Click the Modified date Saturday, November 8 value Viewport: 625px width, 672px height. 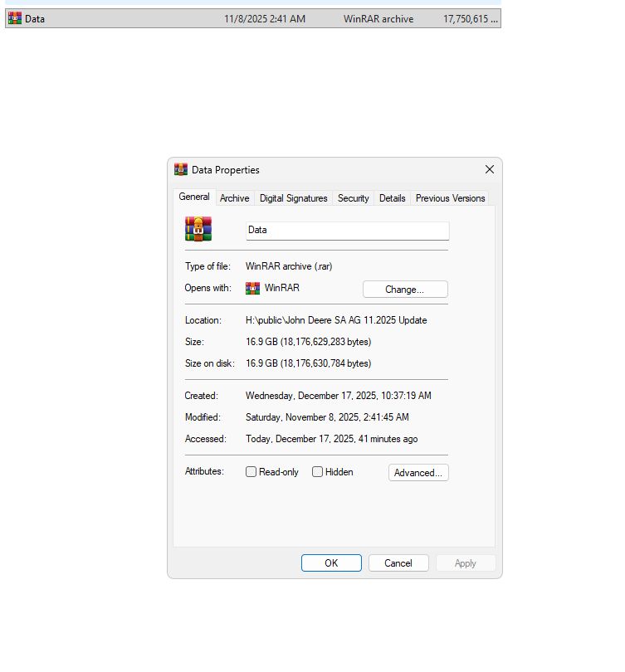tap(327, 417)
